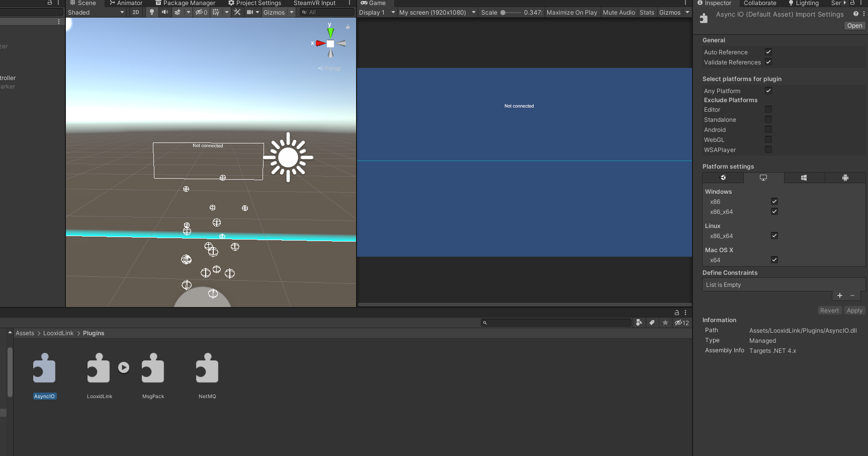Click the Open button in Inspector
The height and width of the screenshot is (456, 868).
[854, 26]
